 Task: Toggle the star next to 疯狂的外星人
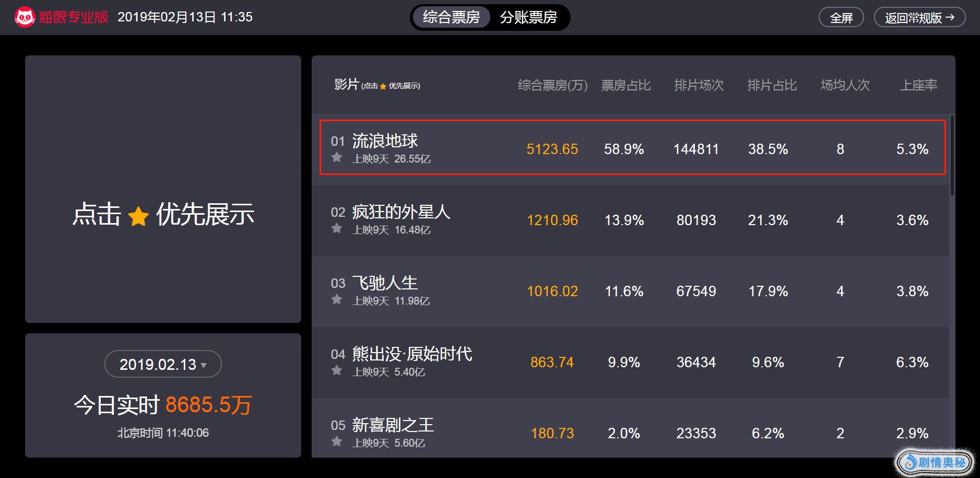[x=337, y=228]
